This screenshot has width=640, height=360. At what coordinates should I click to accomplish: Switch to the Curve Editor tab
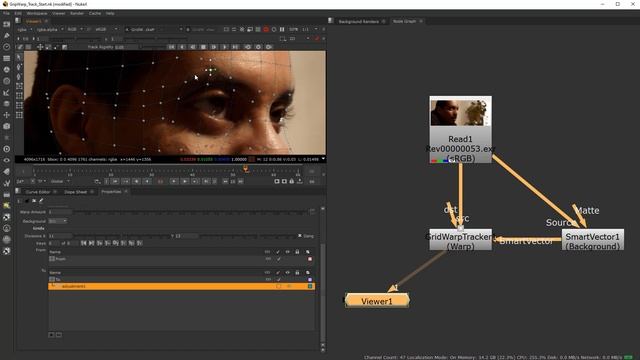pyautogui.click(x=38, y=192)
